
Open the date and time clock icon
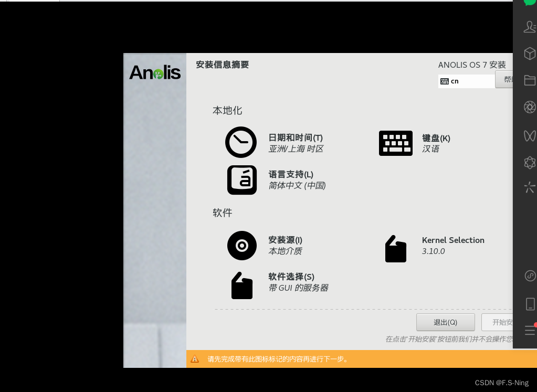(x=241, y=142)
